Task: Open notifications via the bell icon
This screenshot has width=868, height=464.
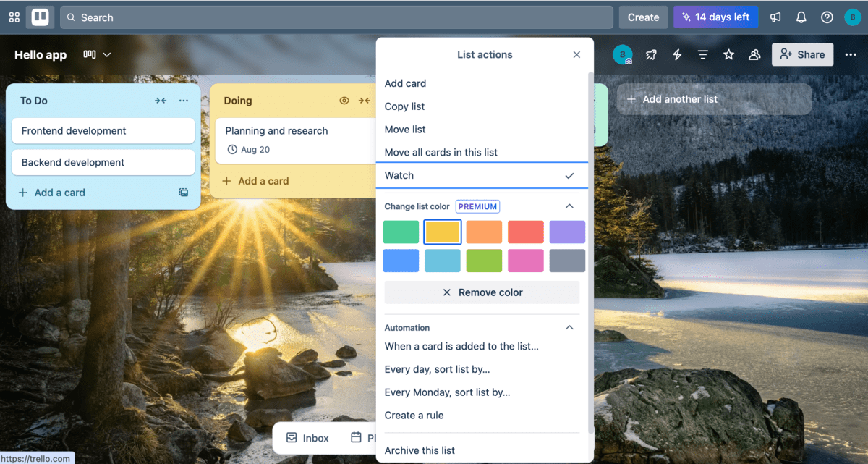Action: (801, 17)
